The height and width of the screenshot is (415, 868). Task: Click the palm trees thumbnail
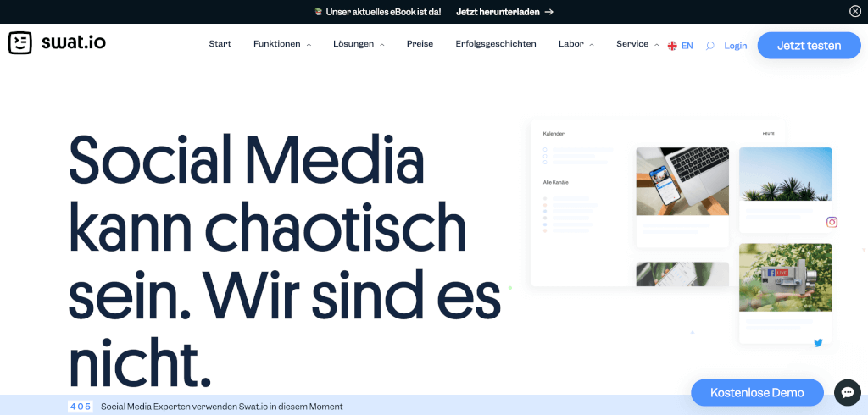point(786,174)
